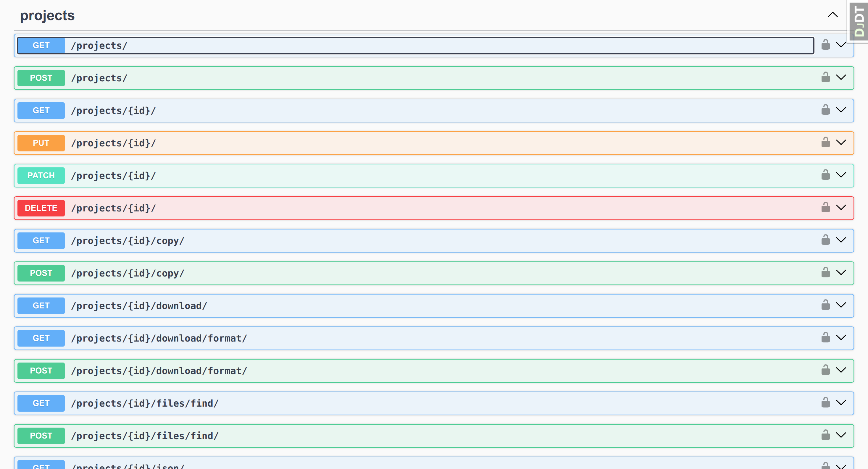Click GET badge for /projects/{id}/copy/
868x469 pixels.
tap(41, 241)
